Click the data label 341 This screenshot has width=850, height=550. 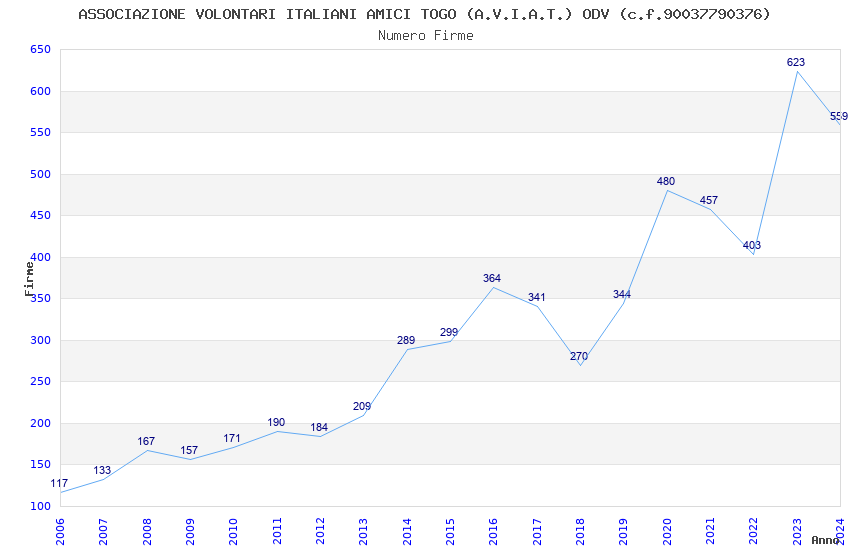pyautogui.click(x=536, y=297)
